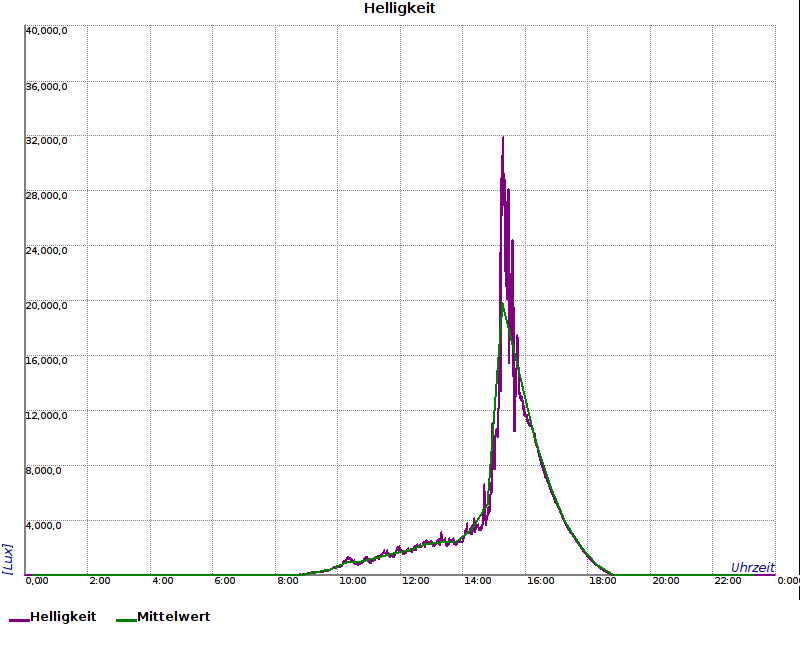The height and width of the screenshot is (650, 800).
Task: Click the 22:00 time tick label
Action: click(x=728, y=581)
